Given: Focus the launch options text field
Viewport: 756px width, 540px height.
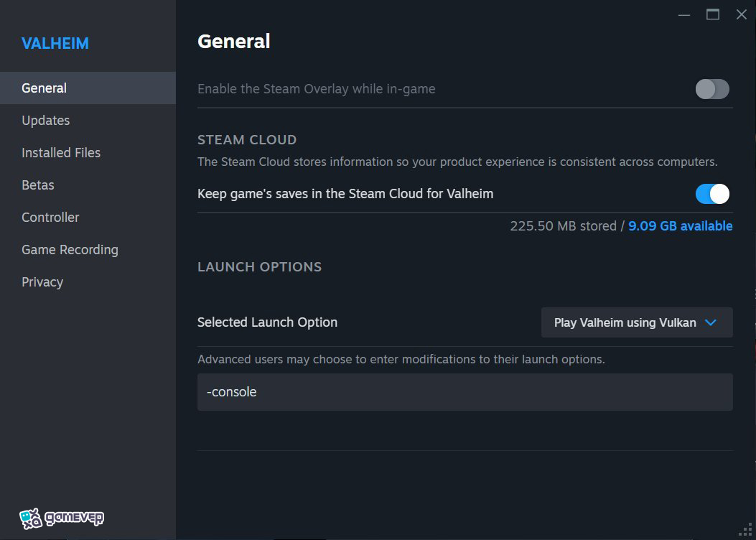Looking at the screenshot, I should [465, 392].
